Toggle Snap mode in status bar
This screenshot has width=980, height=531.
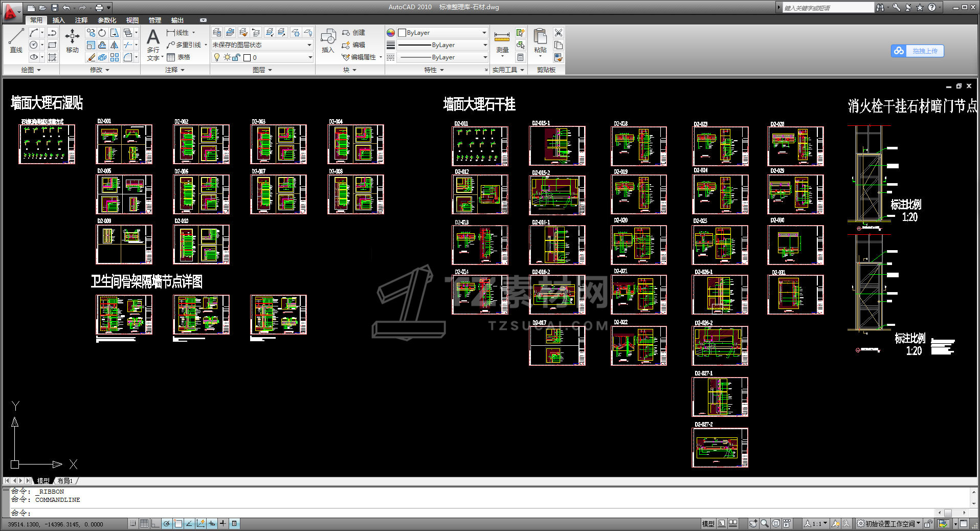133,523
